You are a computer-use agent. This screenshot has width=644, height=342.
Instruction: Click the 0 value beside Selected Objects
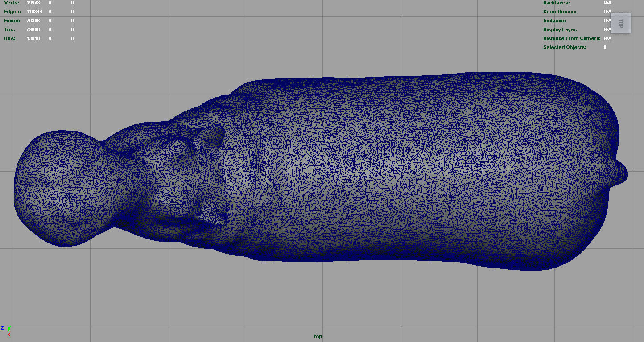coord(605,47)
